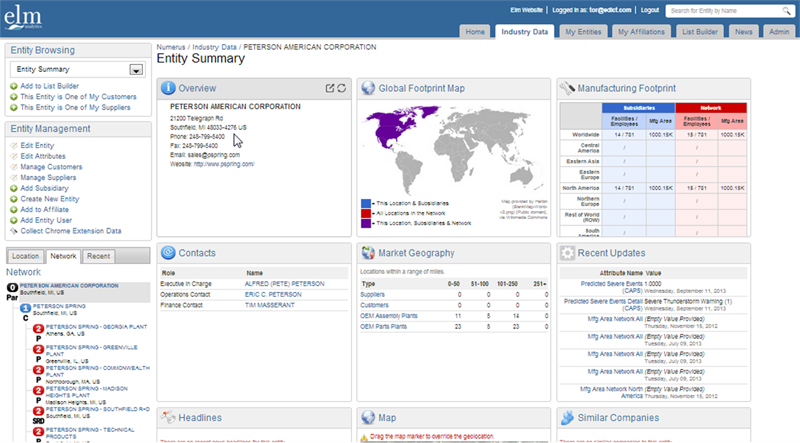
Task: Click the Similar Companies panel icon
Action: click(x=567, y=417)
